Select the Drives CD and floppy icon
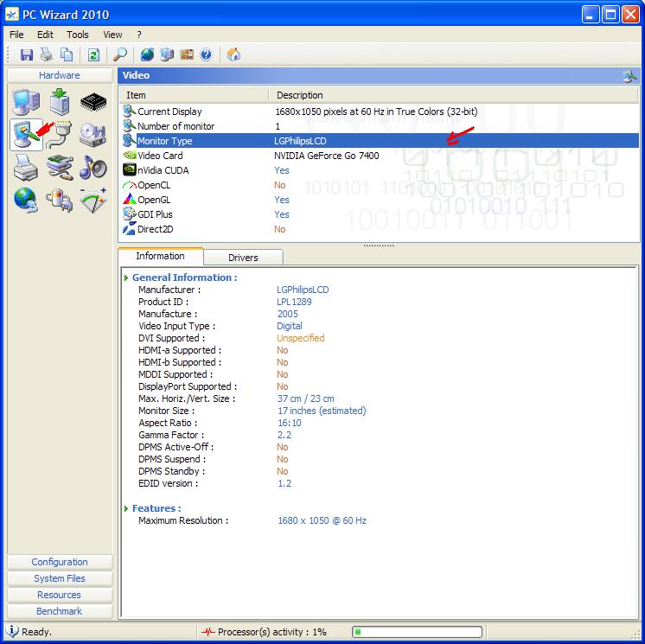The height and width of the screenshot is (644, 645). coord(93,135)
